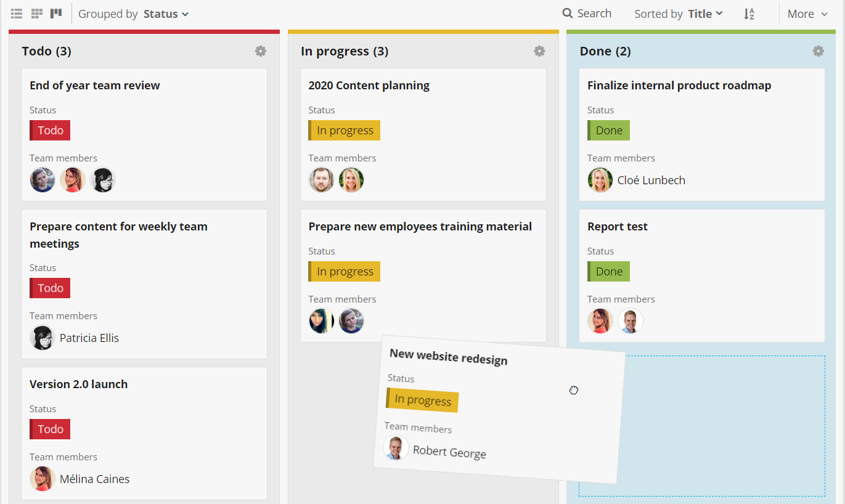Screen dimensions: 845x504
Task: Open the Finalize internal product roadmap card
Action: [x=679, y=86]
